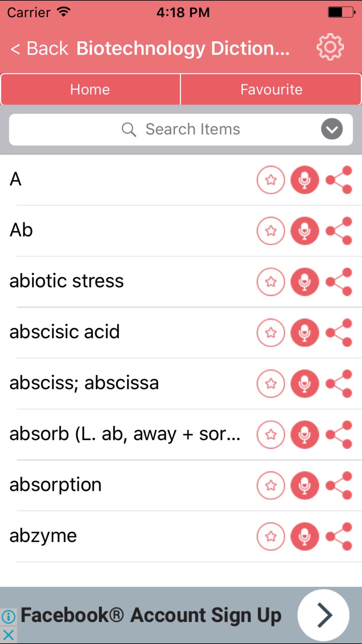Toggle favourite star for 'abscisic acid'
362x644 pixels.
(x=271, y=333)
